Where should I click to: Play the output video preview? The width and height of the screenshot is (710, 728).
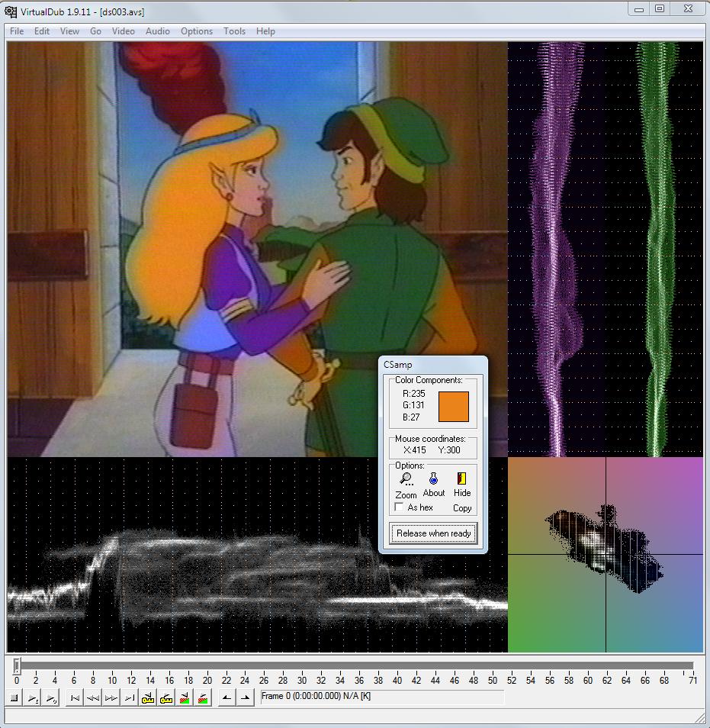tap(52, 697)
